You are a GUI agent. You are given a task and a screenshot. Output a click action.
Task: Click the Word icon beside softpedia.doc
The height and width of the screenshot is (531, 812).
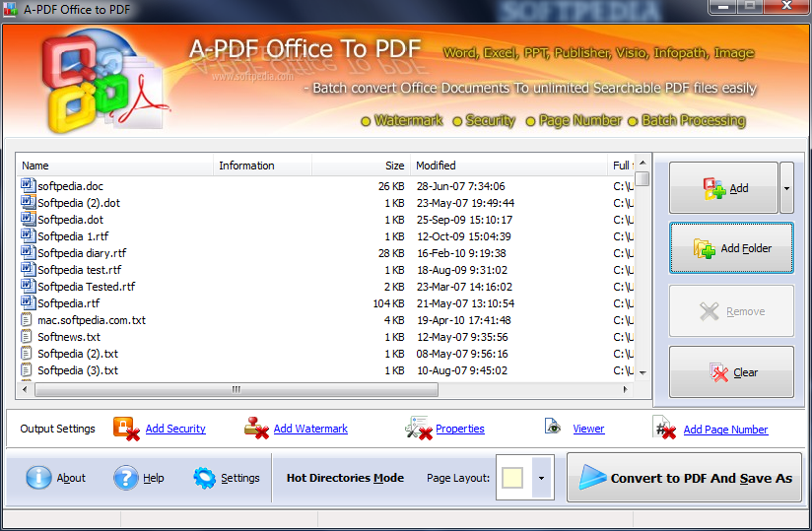point(28,185)
